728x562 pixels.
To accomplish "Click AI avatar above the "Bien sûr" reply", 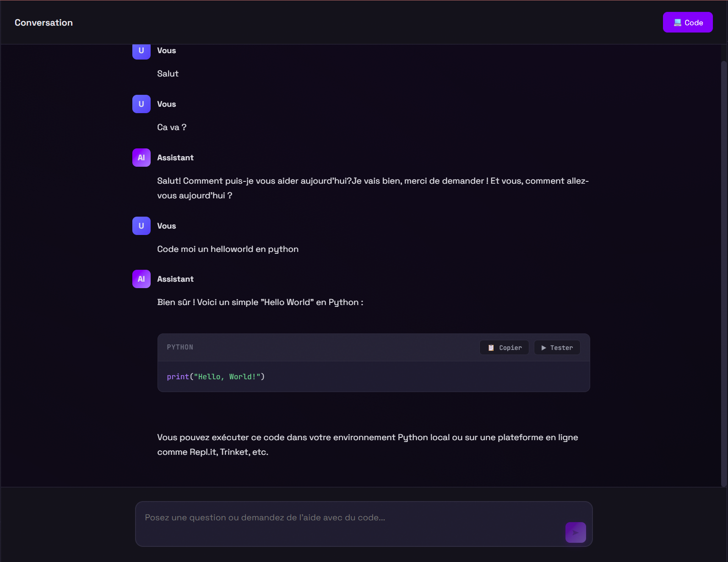I will click(141, 279).
